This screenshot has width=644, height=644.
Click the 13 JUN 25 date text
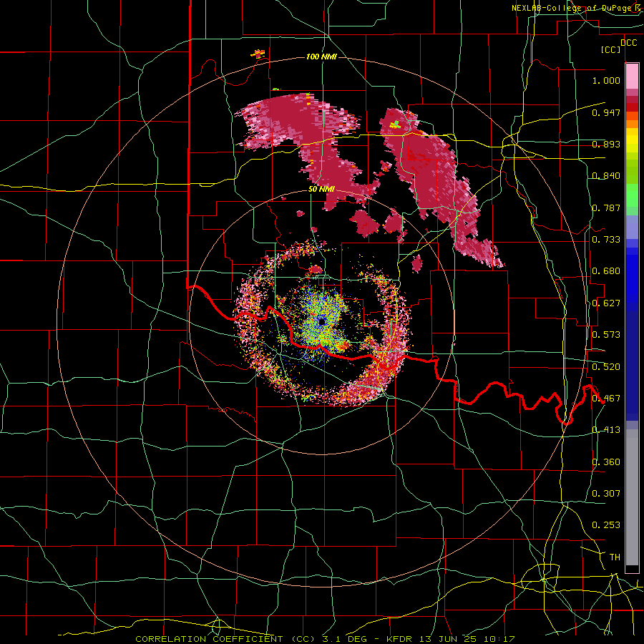[448, 639]
